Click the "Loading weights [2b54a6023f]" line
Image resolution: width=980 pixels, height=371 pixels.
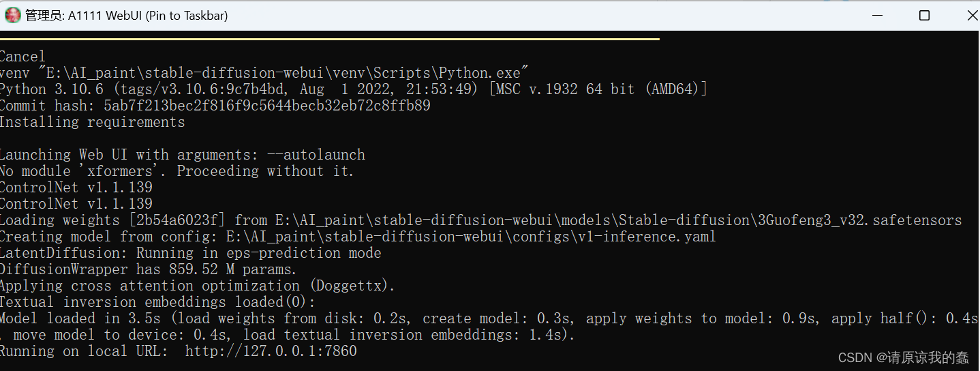click(x=481, y=220)
